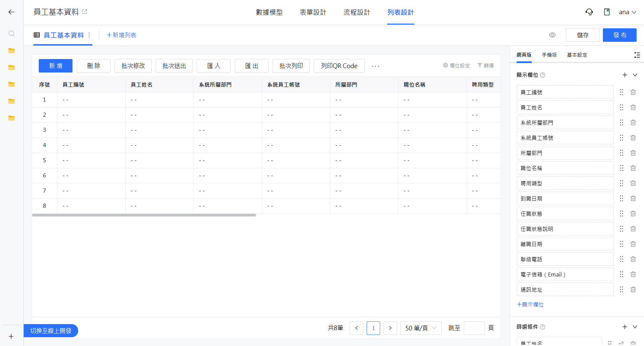Switch to 手機版 panel tab
The height and width of the screenshot is (346, 644).
coord(549,55)
